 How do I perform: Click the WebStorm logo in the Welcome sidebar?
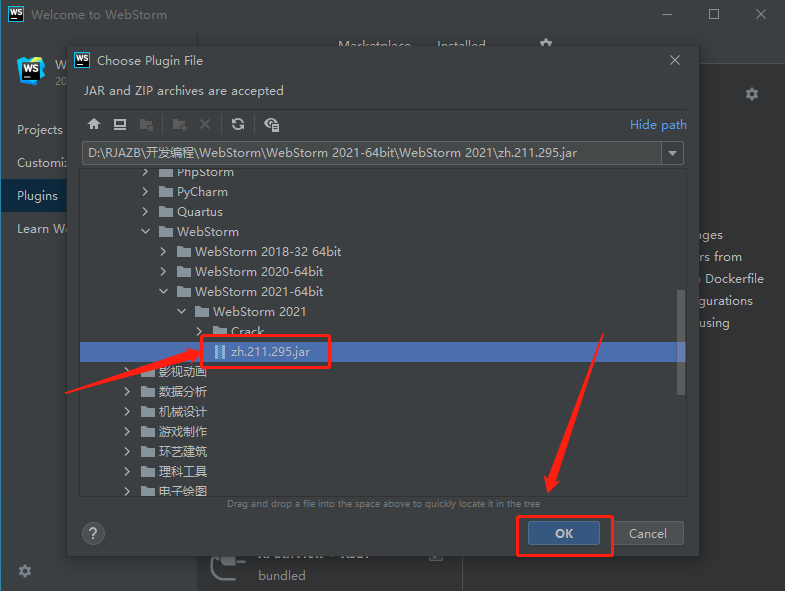pos(31,70)
